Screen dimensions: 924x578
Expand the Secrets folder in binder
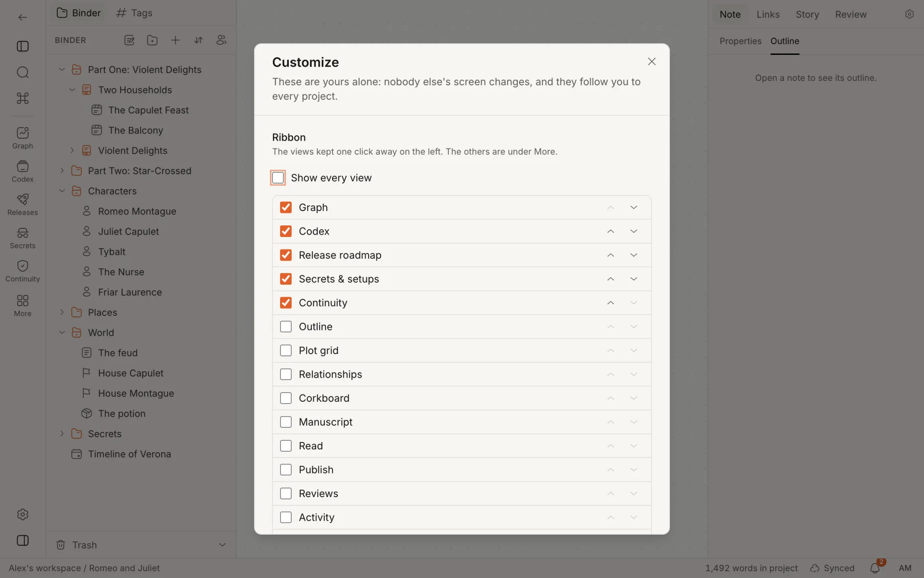[x=62, y=433]
